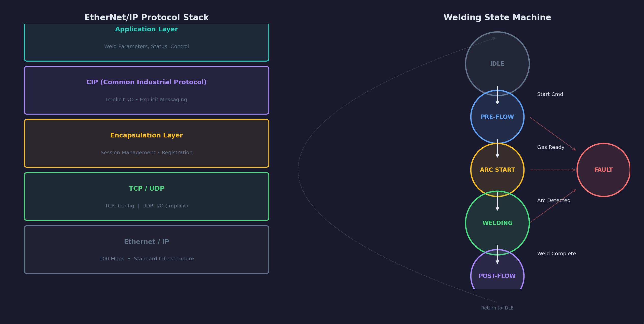644x324 pixels.
Task: Click the Encapsulation Layer block
Action: [146, 143]
